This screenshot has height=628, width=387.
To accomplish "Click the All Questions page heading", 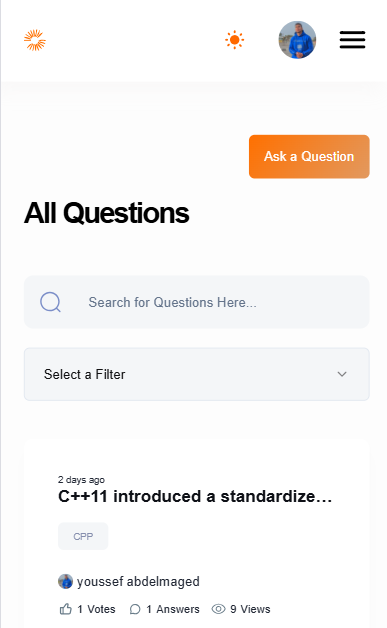I will pos(107,213).
